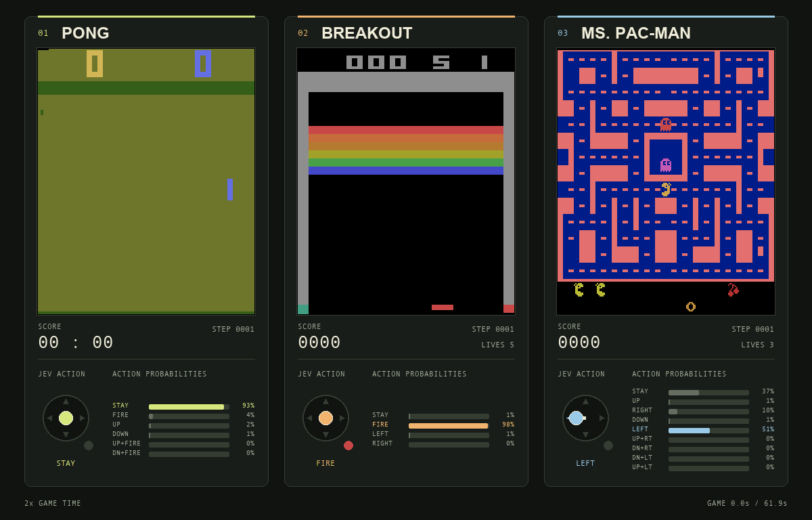Image resolution: width=812 pixels, height=520 pixels.
Task: Click the cherry bonus fruit icon
Action: tap(734, 290)
